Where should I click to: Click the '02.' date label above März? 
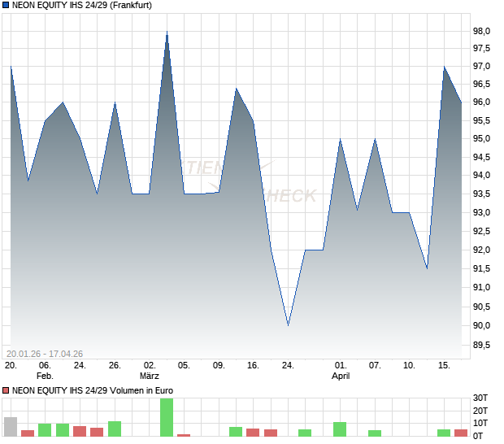pos(150,366)
